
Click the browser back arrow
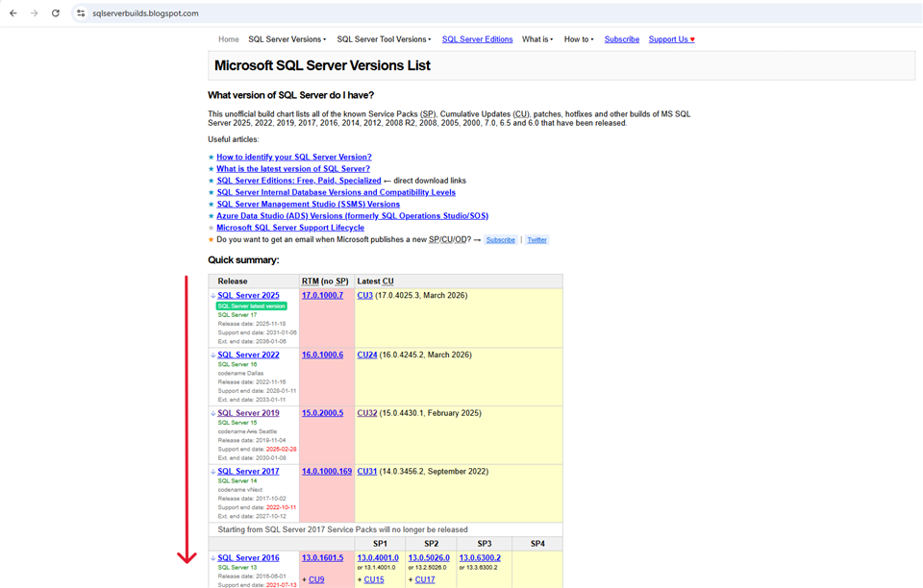[13, 13]
